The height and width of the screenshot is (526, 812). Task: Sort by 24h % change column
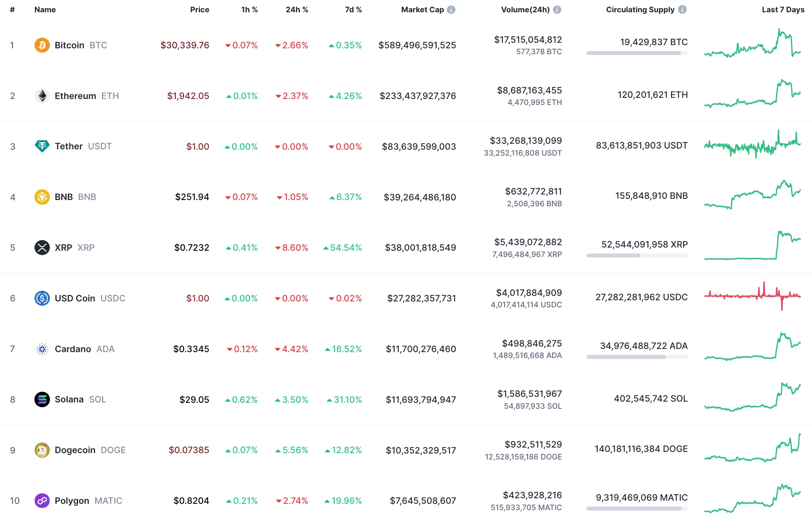(x=296, y=10)
